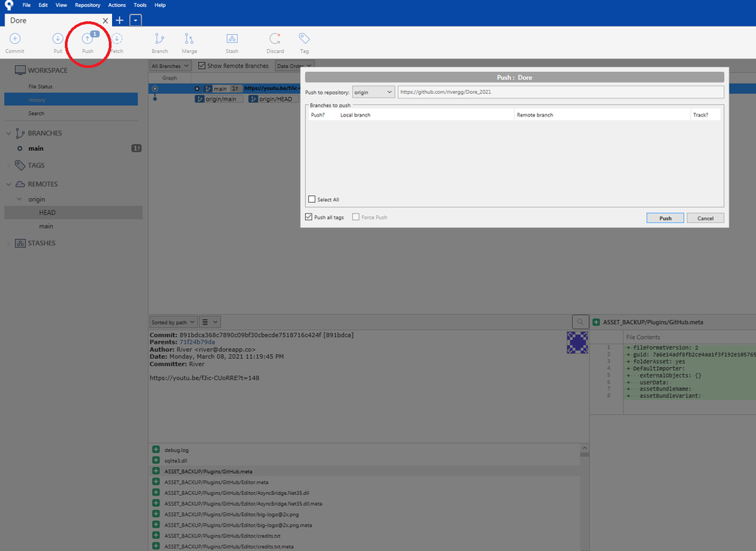
Task: Collapse the BRANCHES section
Action: (x=8, y=133)
